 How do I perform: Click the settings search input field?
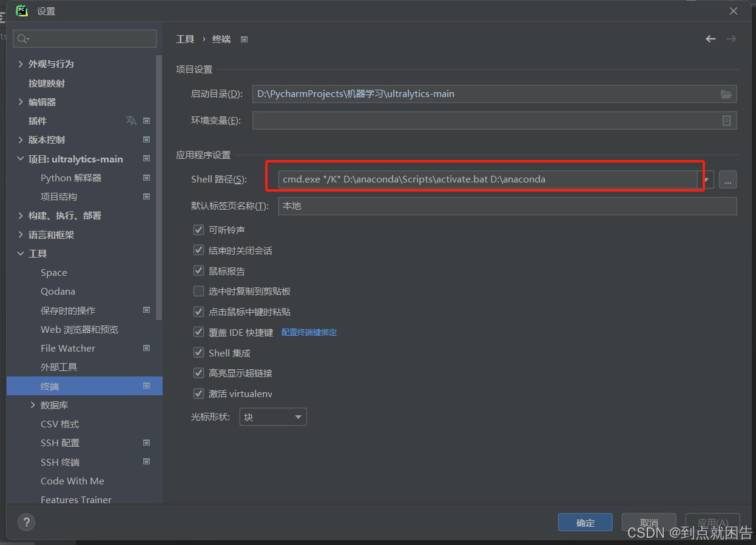coord(84,39)
